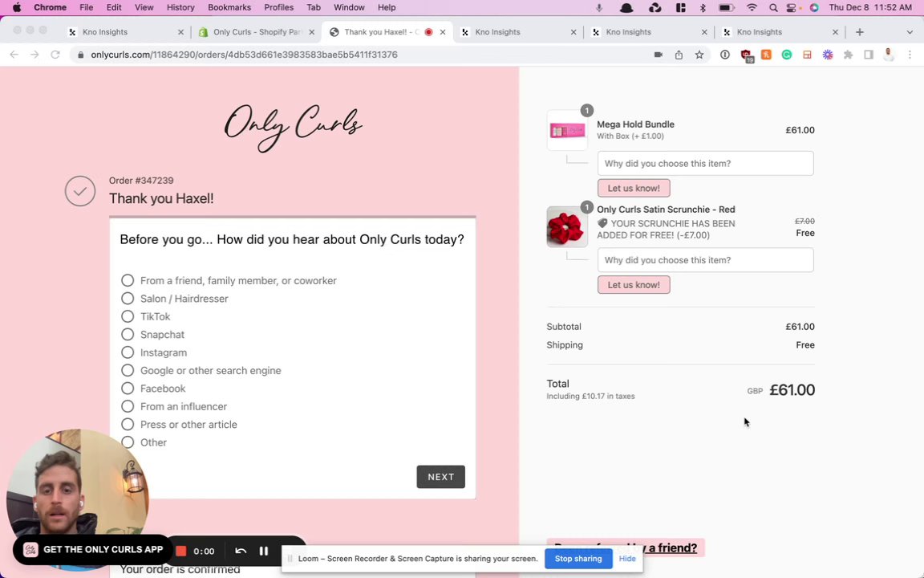Image resolution: width=924 pixels, height=578 pixels.
Task: Open the Loom pinwheel extension icon
Action: click(828, 55)
